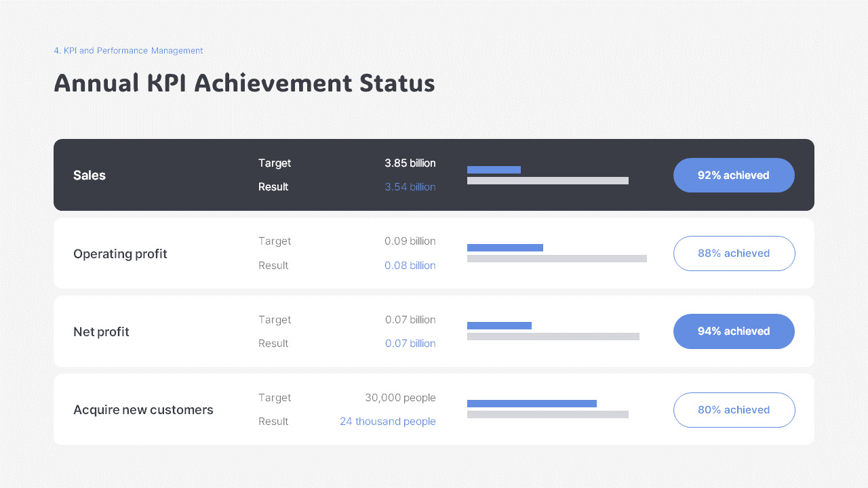Click the Net profit row label
868x488 pixels.
tap(101, 332)
